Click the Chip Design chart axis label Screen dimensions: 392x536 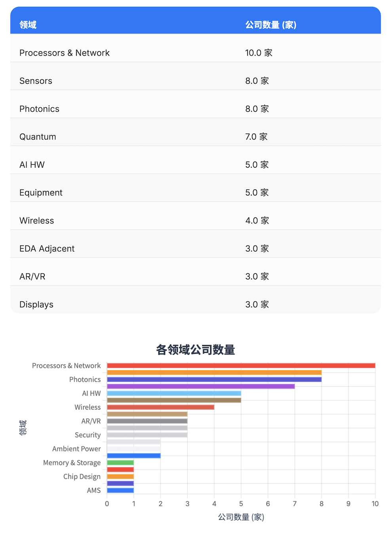(x=82, y=477)
